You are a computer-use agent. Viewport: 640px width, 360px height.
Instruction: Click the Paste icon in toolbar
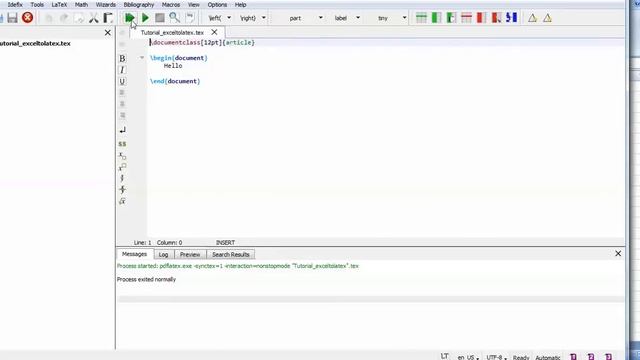108,18
